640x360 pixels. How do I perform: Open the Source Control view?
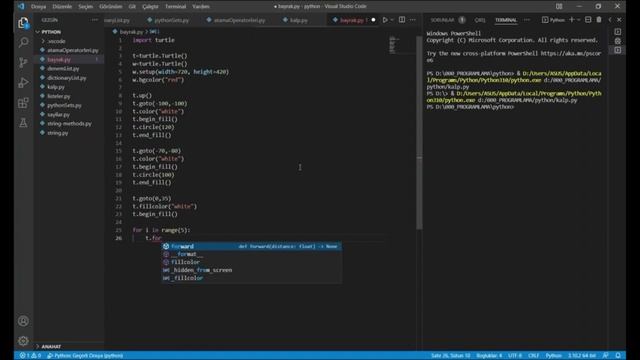click(23, 62)
